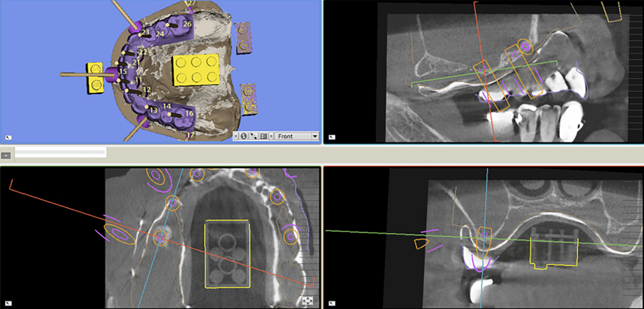Screen dimensions: 644x309
Task: Open the Front view orientation dropdown
Action: click(315, 136)
